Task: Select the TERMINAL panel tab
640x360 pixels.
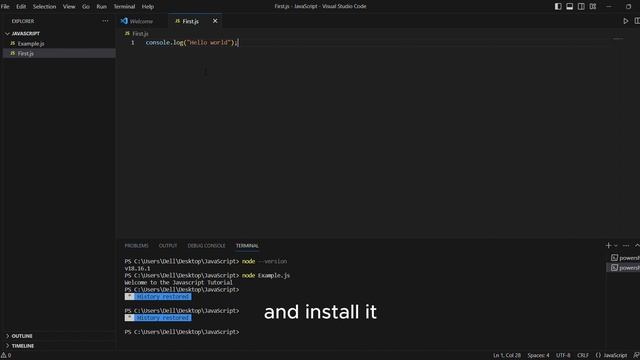Action: [x=247, y=246]
